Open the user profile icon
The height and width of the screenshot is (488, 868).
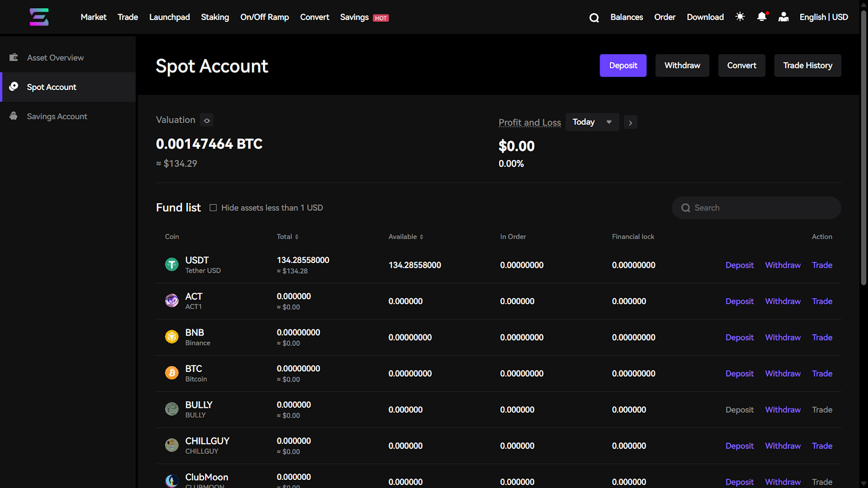pyautogui.click(x=783, y=17)
